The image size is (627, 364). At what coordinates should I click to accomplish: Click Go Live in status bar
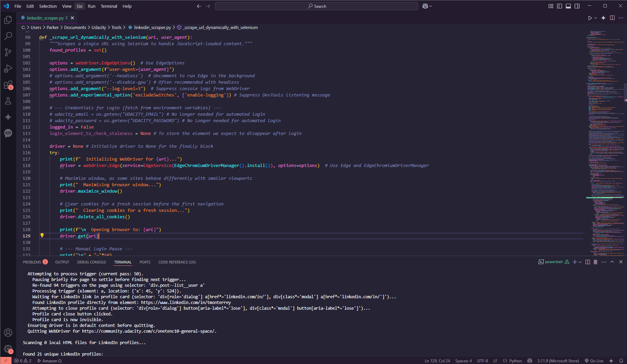click(594, 361)
